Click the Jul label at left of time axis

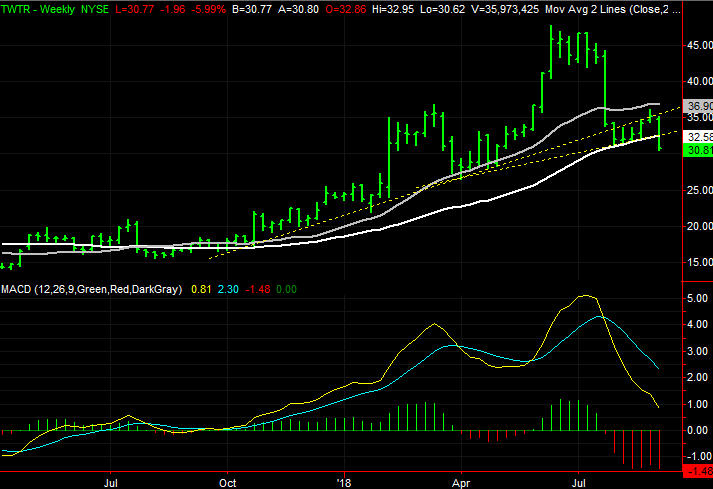(110, 483)
